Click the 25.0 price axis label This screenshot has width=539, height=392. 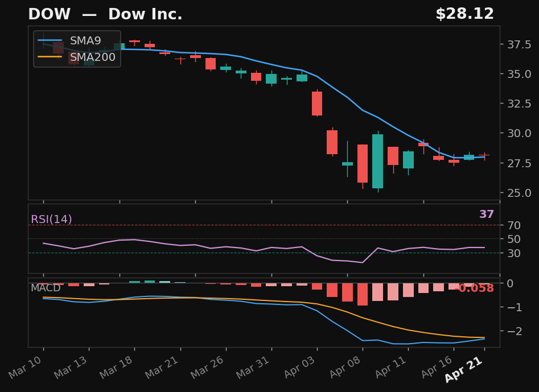click(x=520, y=193)
